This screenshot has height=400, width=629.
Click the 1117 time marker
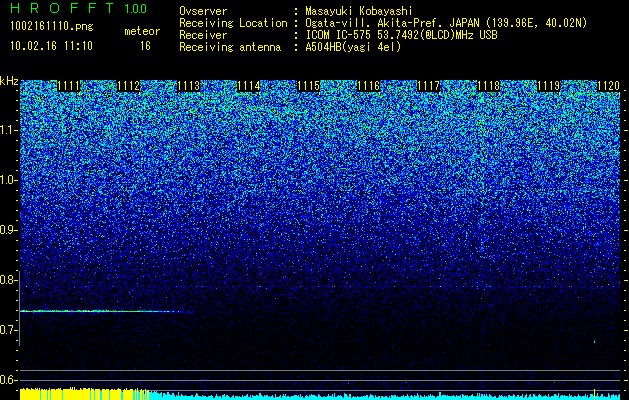click(428, 86)
